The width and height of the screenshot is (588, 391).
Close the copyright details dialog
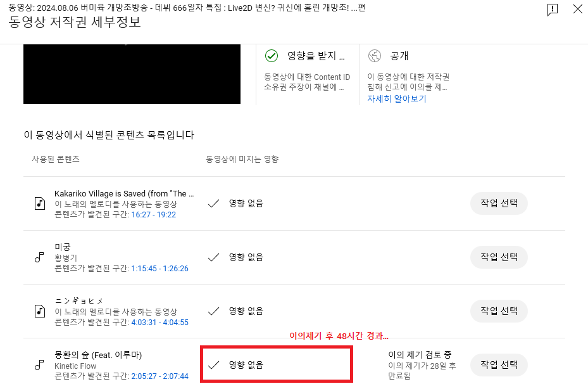click(578, 9)
